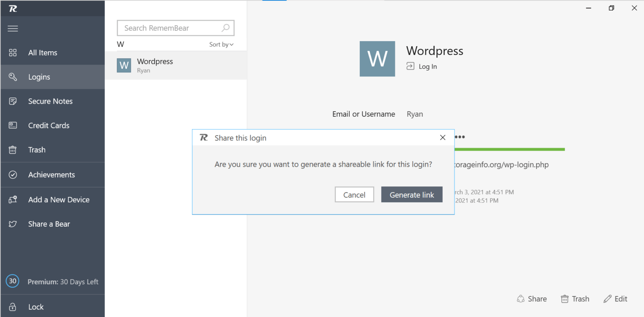Minimize the RememBear window

point(589,8)
